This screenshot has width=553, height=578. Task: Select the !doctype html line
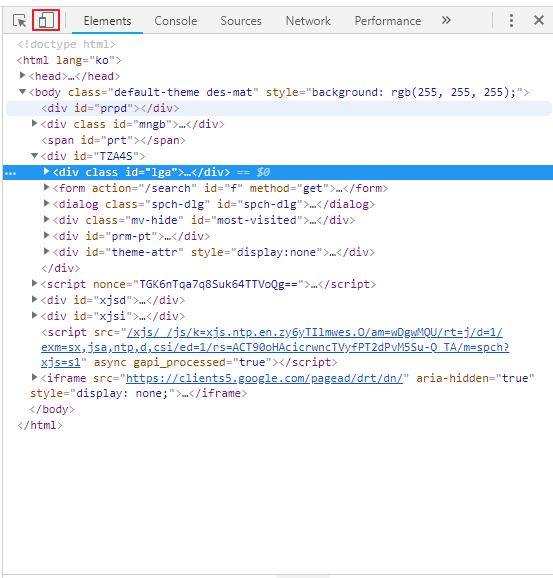coord(66,44)
